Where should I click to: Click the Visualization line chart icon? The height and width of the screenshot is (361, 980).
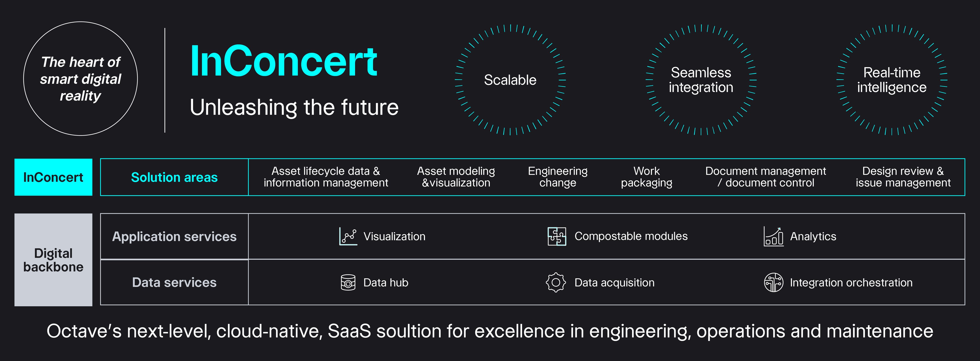click(x=348, y=236)
